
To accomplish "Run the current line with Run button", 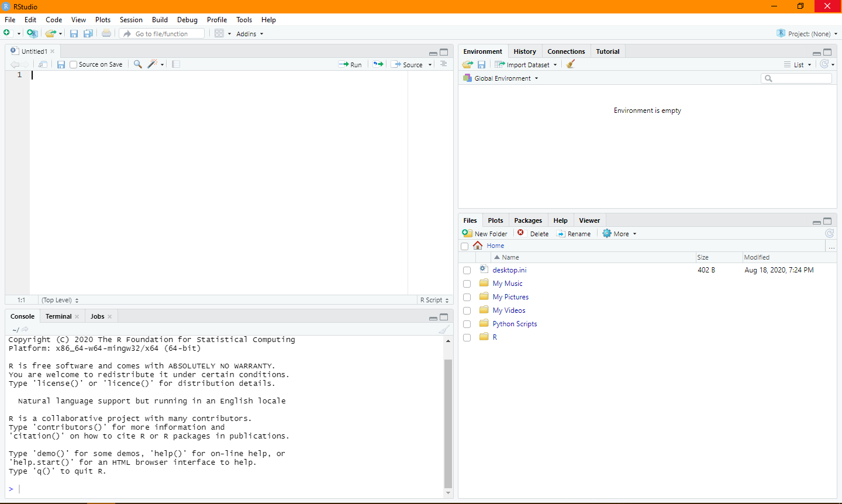I will point(350,64).
